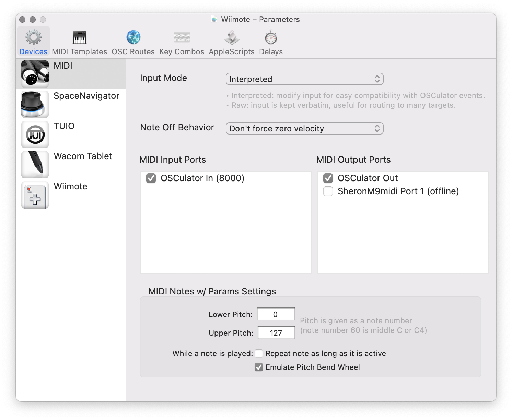The width and height of the screenshot is (512, 420).
Task: Select SpaceNavigator device icon
Action: click(35, 104)
